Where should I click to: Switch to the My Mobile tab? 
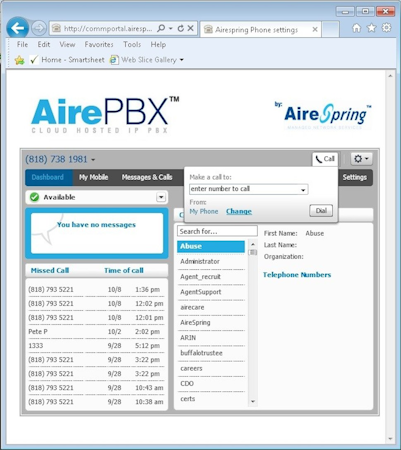pyautogui.click(x=93, y=177)
